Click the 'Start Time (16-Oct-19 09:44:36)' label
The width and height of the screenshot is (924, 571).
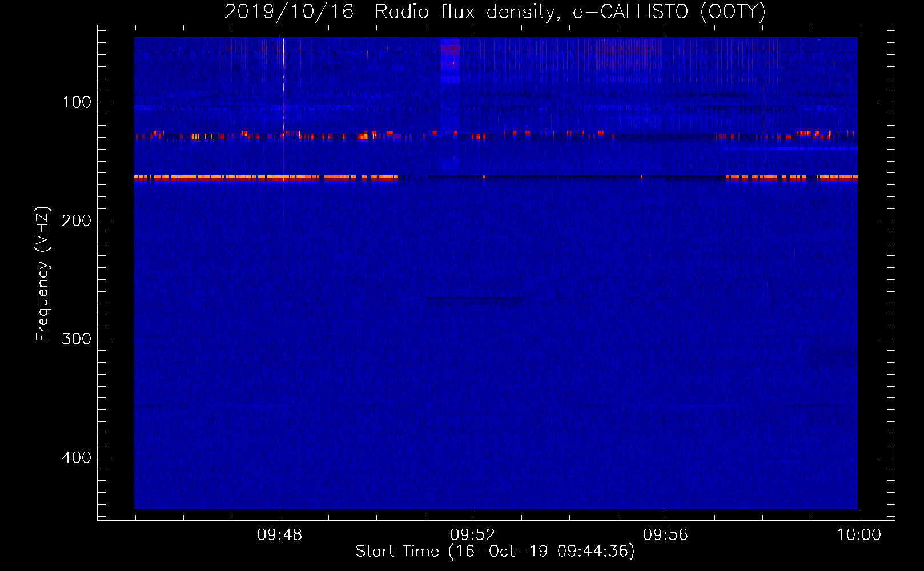point(495,552)
